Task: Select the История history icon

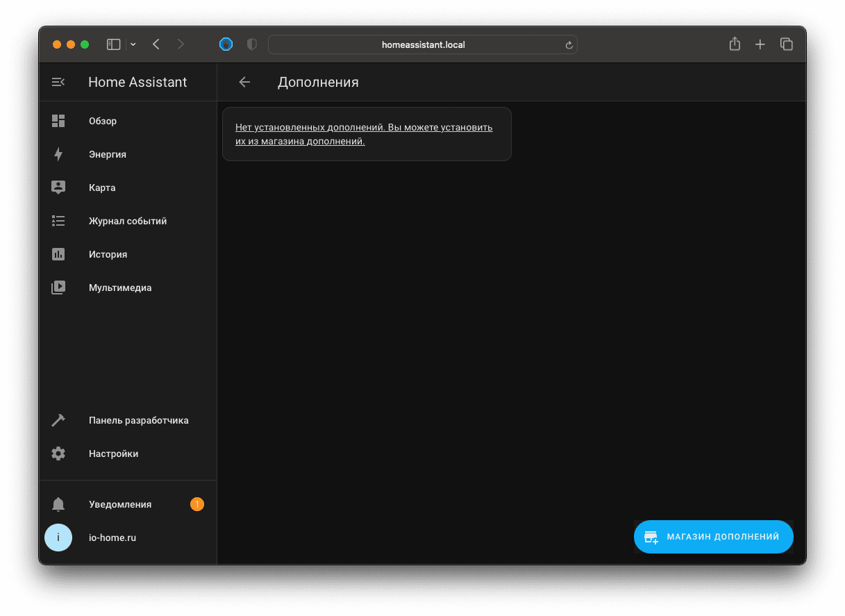Action: pos(58,254)
